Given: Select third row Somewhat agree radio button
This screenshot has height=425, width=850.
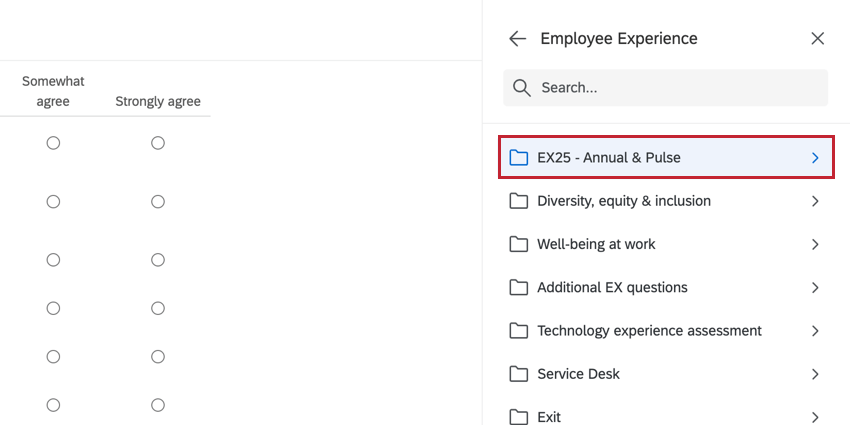Looking at the screenshot, I should pos(53,260).
